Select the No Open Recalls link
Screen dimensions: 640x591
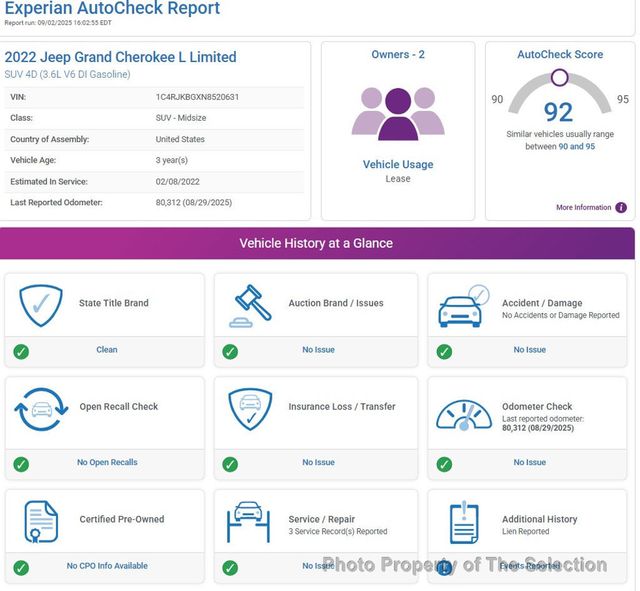click(107, 463)
